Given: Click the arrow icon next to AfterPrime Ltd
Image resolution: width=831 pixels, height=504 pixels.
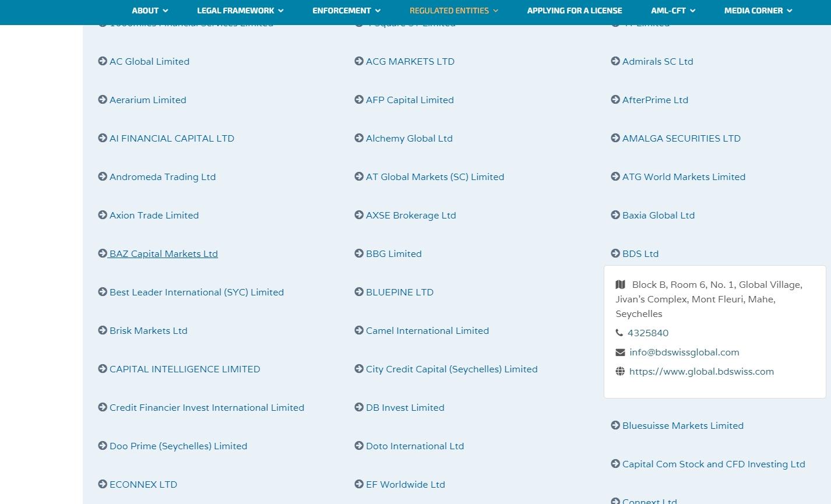Looking at the screenshot, I should point(615,100).
